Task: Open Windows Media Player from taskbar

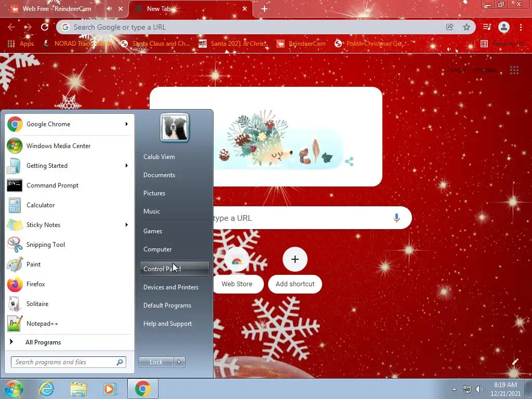Action: [x=110, y=389]
